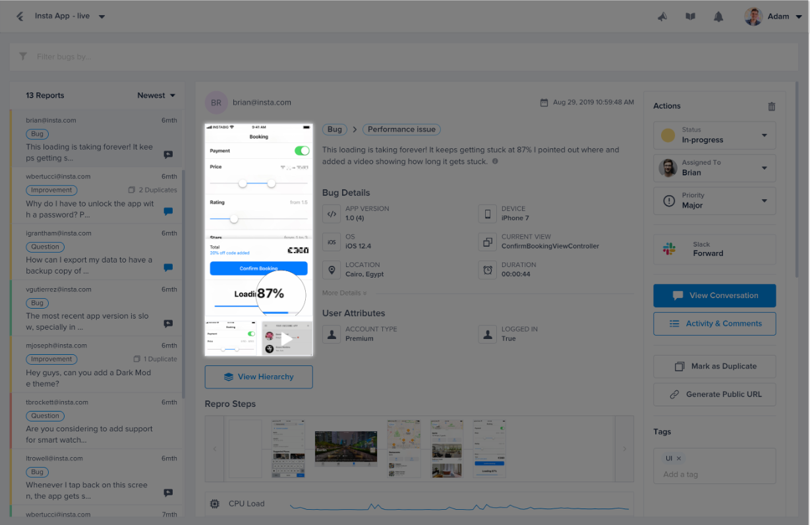Viewport: 812px width, 525px height.
Task: Open the Newest sort dropdown
Action: click(157, 96)
